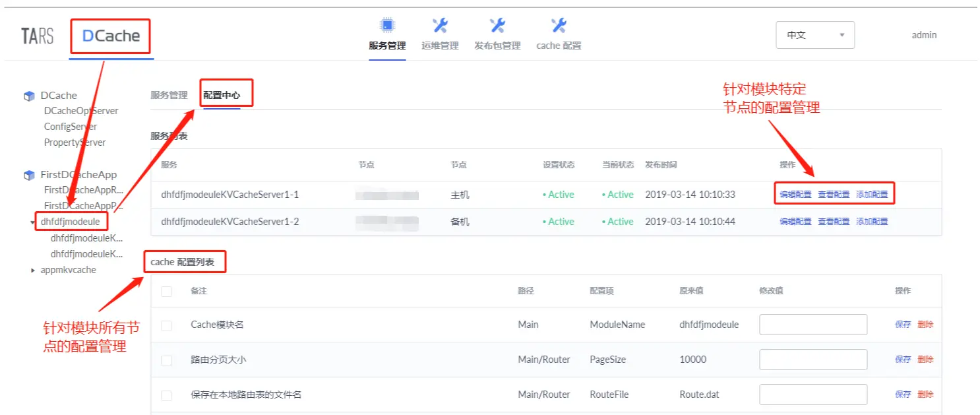Click the 发布包管理 wrench icon
980x415 pixels.
tap(497, 26)
